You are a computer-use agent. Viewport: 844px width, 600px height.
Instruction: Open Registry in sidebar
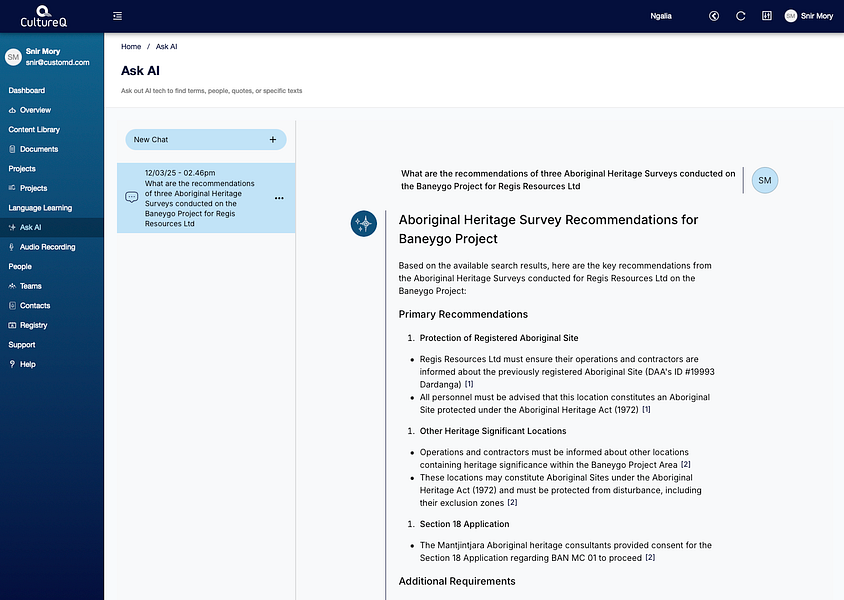33,325
